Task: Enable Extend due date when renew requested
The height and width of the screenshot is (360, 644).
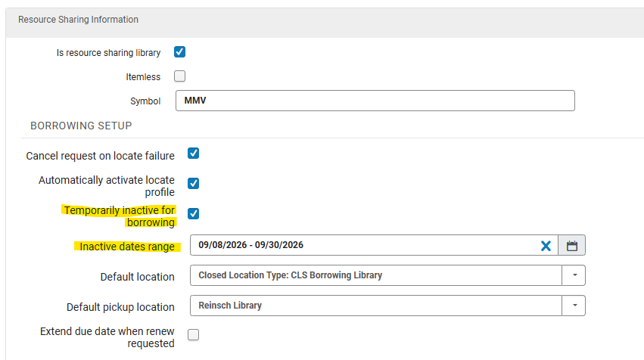Action: [193, 335]
